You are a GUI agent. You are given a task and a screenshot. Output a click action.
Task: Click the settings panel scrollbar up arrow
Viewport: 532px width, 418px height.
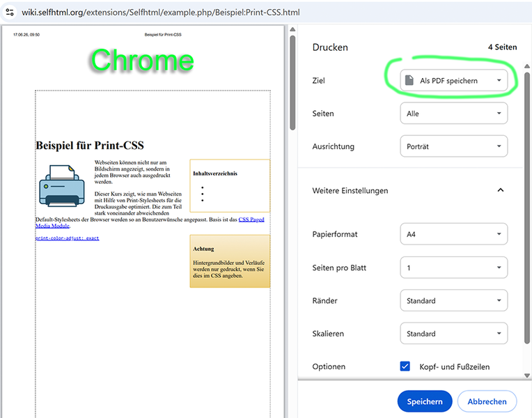(526, 66)
